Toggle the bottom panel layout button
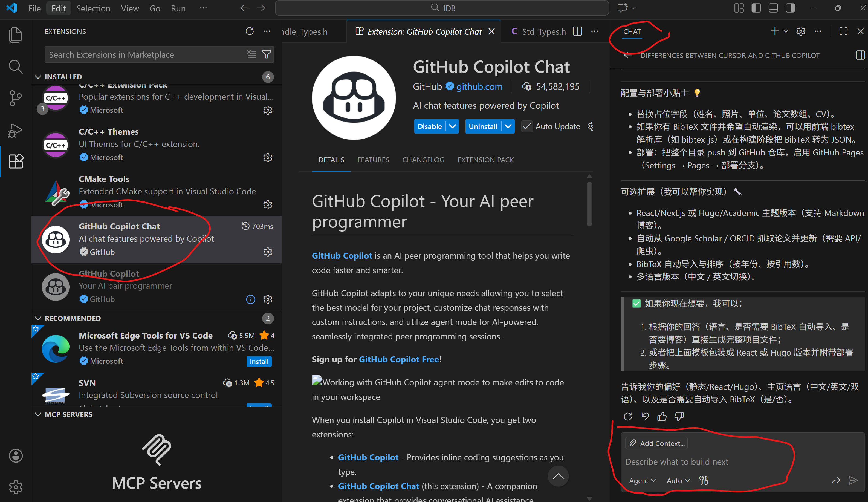 tap(773, 8)
